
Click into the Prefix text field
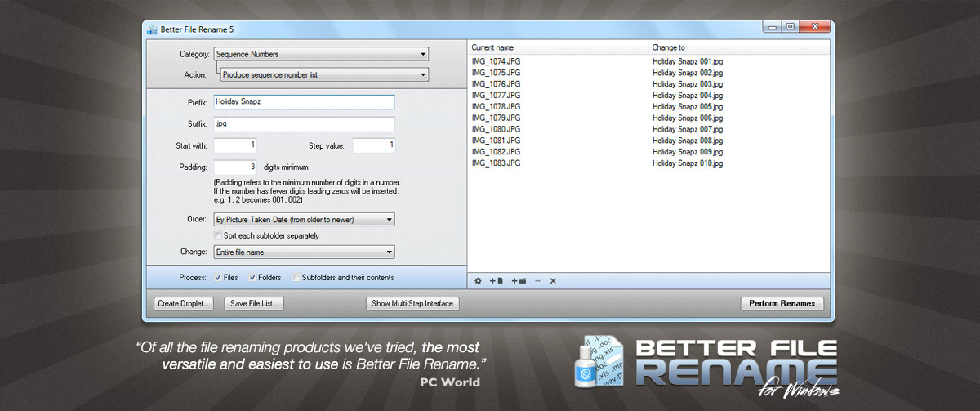(x=304, y=102)
